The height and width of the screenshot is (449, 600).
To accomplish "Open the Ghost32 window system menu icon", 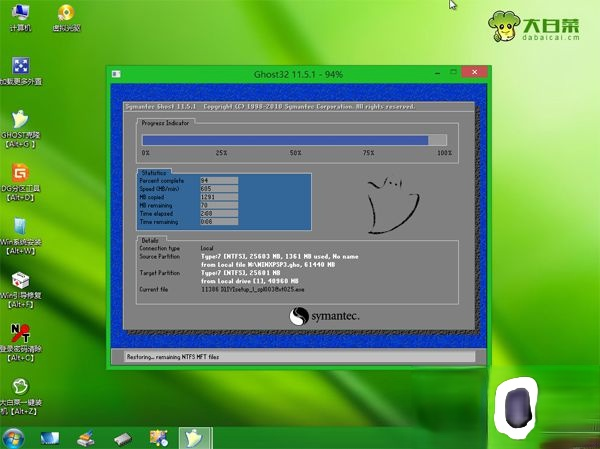I will (116, 74).
